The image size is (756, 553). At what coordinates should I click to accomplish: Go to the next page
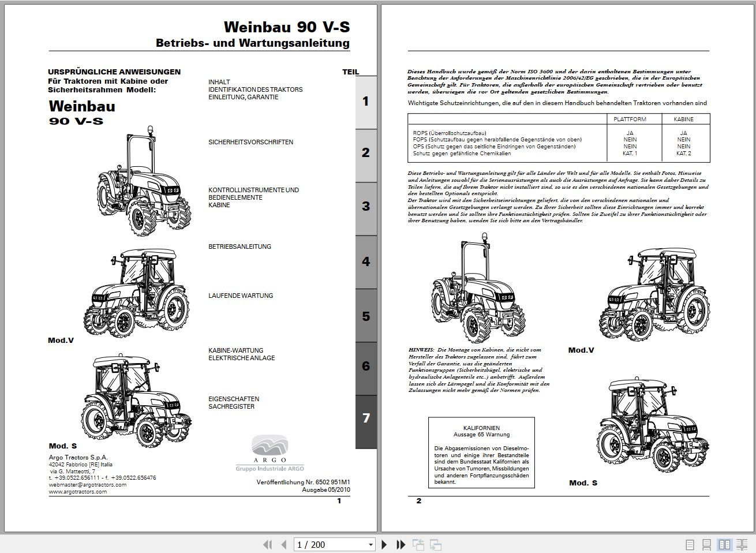click(x=384, y=544)
